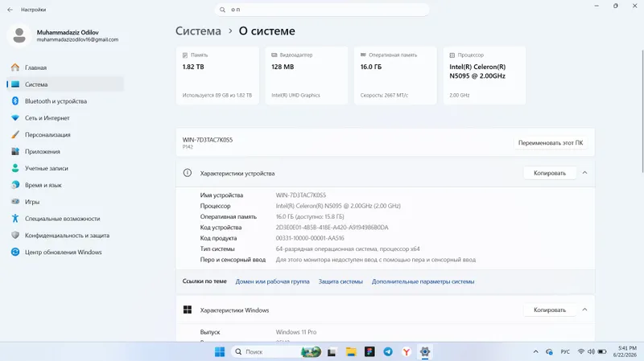
Task: Open the Главная home page
Action: (65, 68)
